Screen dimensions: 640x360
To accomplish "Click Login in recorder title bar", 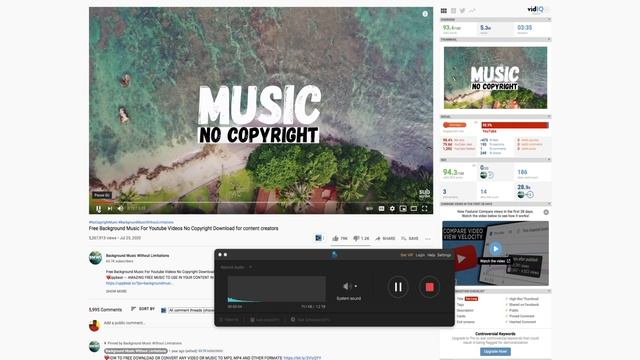I will pyautogui.click(x=420, y=255).
